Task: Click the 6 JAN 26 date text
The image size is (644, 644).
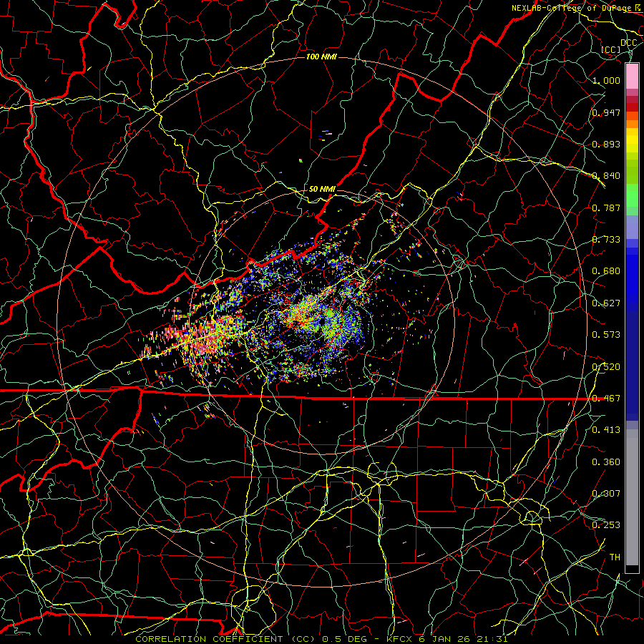Action: (x=446, y=639)
